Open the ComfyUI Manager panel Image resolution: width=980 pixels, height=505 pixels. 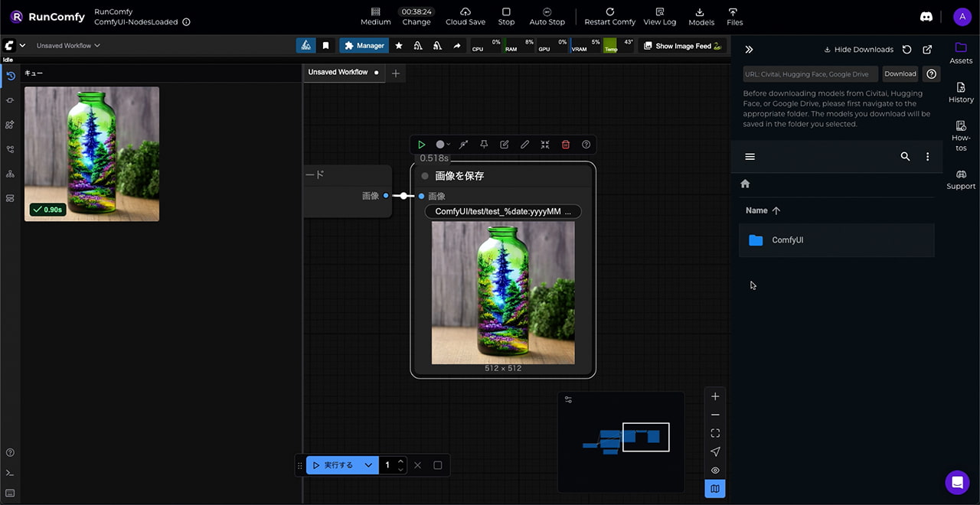(364, 46)
